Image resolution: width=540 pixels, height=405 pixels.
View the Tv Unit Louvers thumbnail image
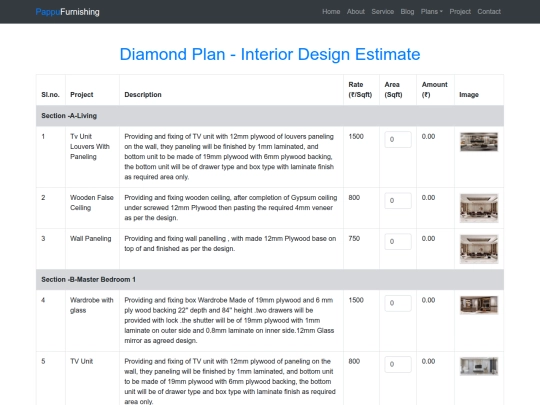click(x=479, y=142)
